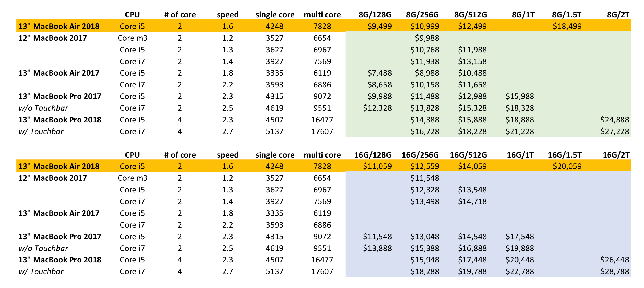This screenshot has height=288, width=644.
Task: Click the $17,548 price cell
Action: 520,237
